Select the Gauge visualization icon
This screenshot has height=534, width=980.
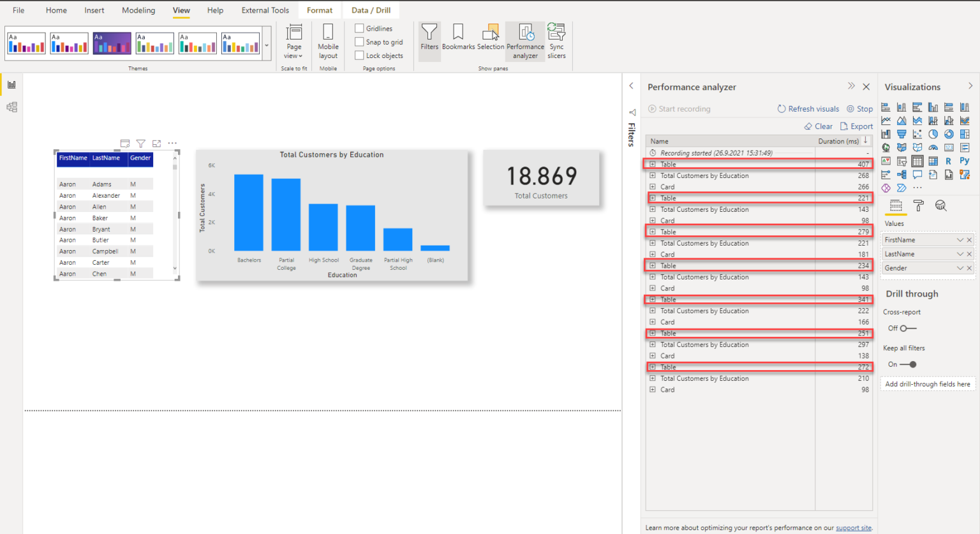tap(933, 147)
